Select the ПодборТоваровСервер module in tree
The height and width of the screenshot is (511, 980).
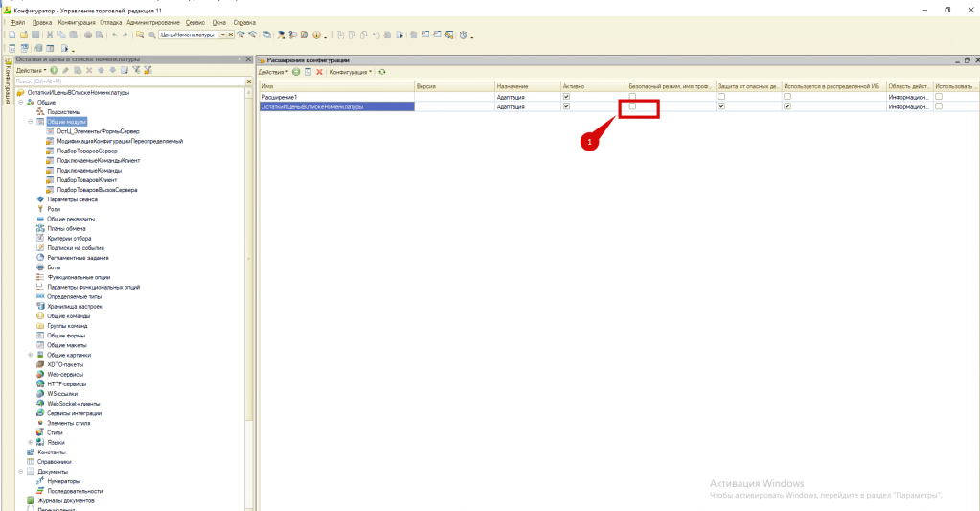tap(87, 151)
